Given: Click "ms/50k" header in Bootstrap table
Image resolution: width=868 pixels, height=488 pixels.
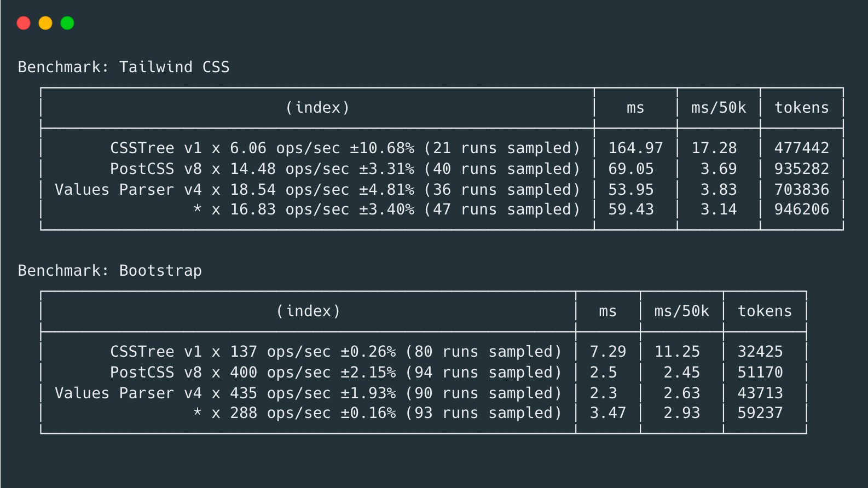Looking at the screenshot, I should point(681,311).
